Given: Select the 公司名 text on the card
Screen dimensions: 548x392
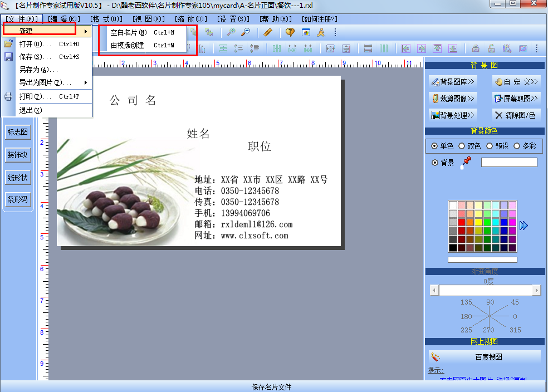Looking at the screenshot, I should click(133, 101).
